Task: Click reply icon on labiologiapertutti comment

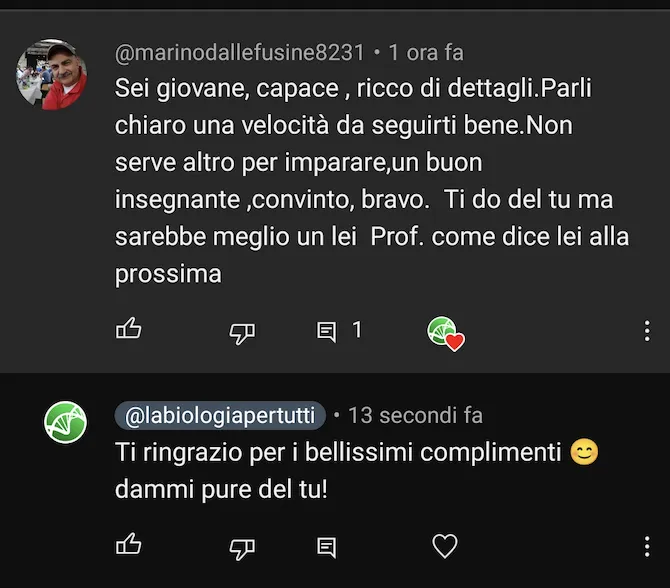Action: 326,547
